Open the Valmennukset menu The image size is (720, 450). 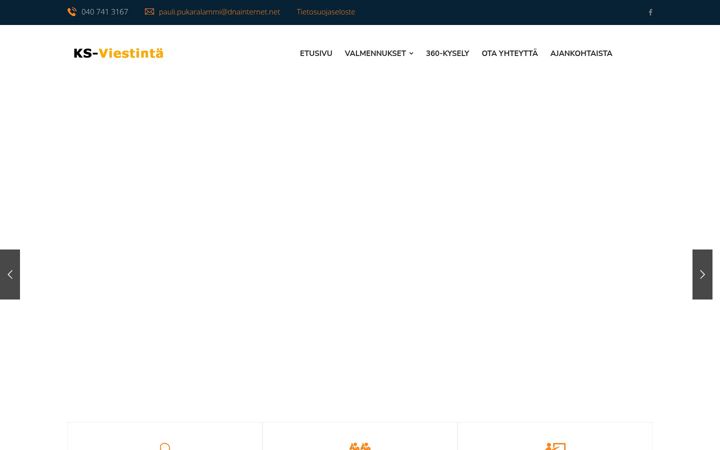point(375,53)
